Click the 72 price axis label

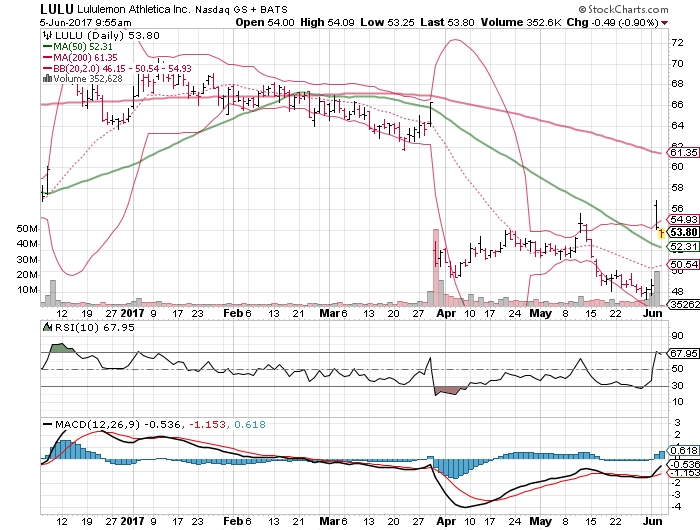677,42
